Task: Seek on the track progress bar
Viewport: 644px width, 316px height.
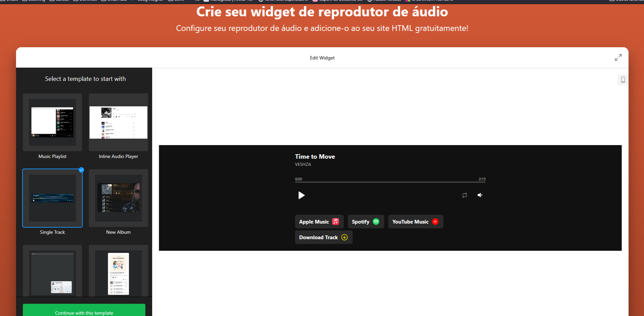Action: coord(390,182)
